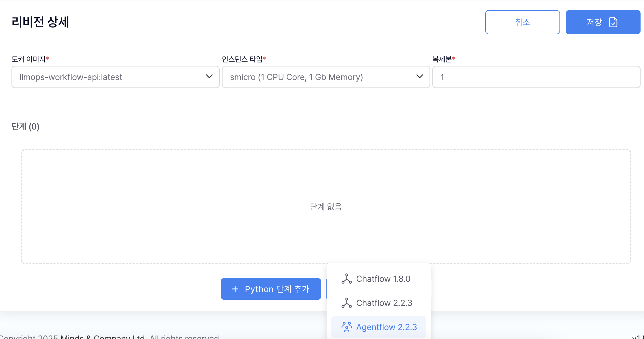The width and height of the screenshot is (644, 339).
Task: Click the Chatflow 2.2.3 node icon
Action: click(x=346, y=303)
